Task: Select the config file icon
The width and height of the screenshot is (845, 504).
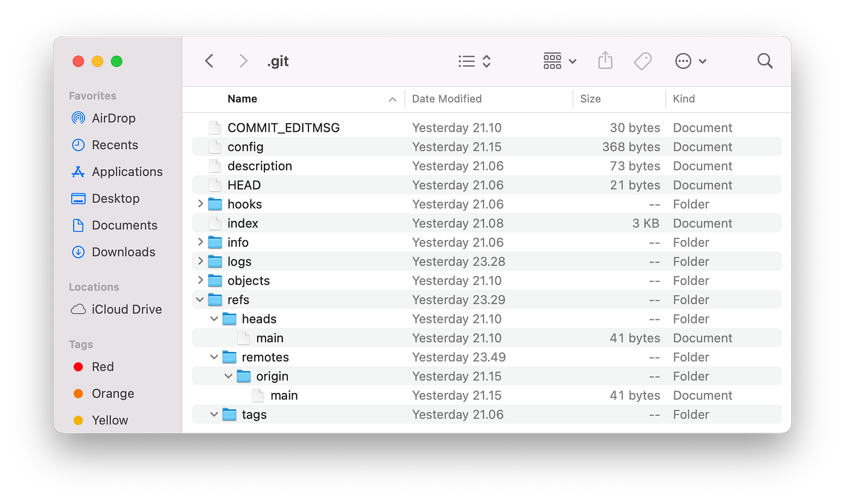Action: tap(215, 147)
